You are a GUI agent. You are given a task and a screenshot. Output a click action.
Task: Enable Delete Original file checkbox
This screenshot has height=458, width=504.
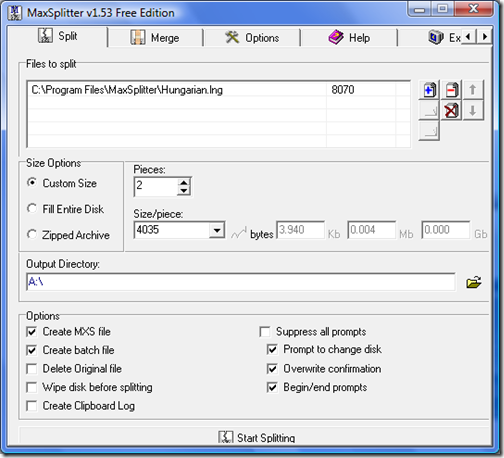click(x=32, y=369)
